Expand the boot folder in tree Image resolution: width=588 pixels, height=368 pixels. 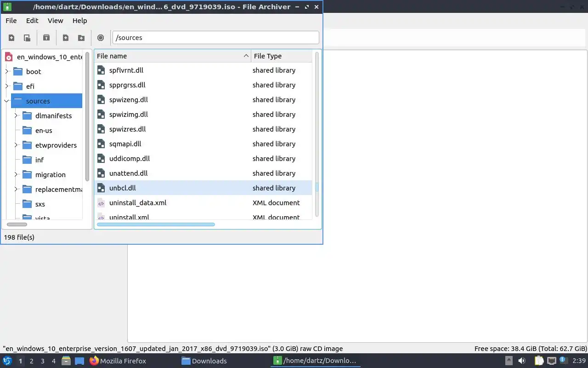click(7, 71)
